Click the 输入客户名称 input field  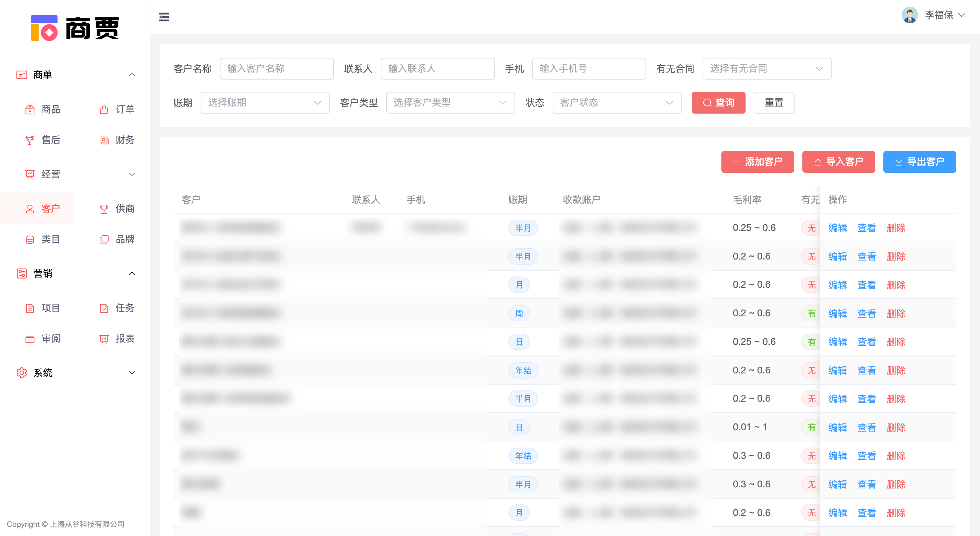(277, 68)
